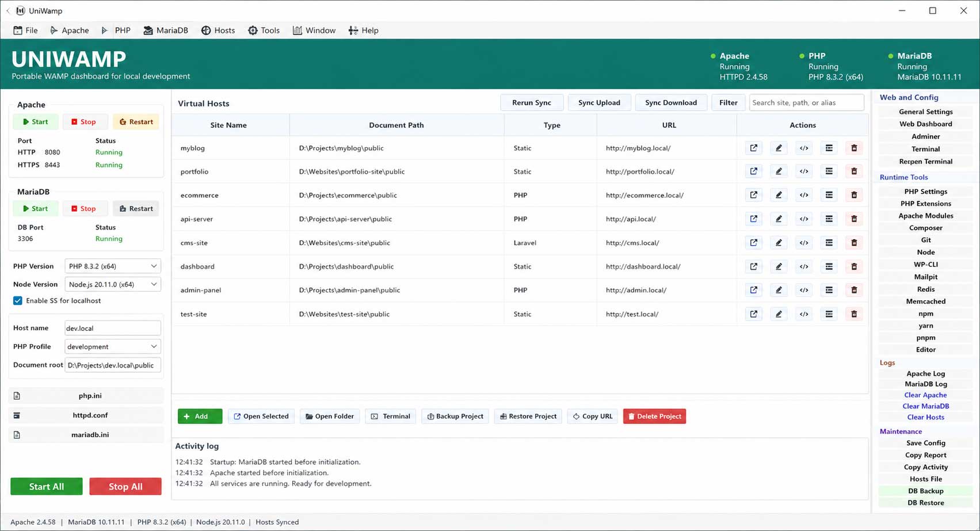The height and width of the screenshot is (531, 980).
Task: Open ecommerce site external link icon
Action: [753, 195]
